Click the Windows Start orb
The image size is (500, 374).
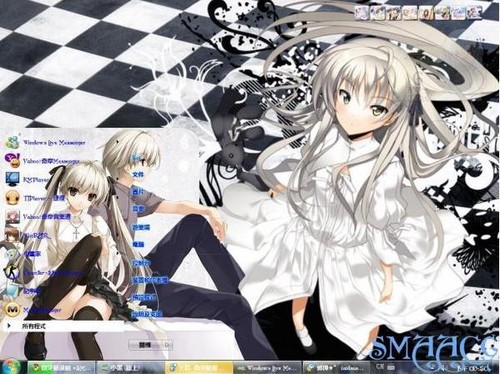12,367
